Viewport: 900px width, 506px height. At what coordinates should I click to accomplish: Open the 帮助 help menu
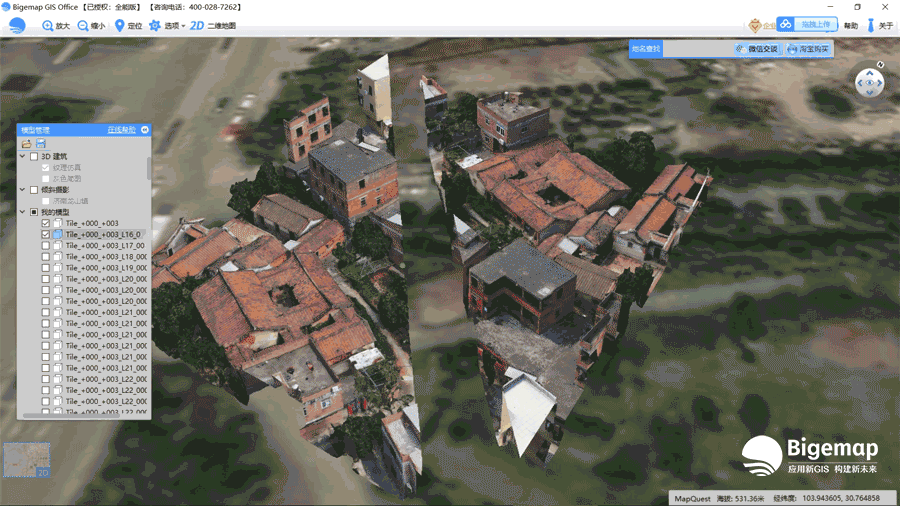click(x=850, y=26)
